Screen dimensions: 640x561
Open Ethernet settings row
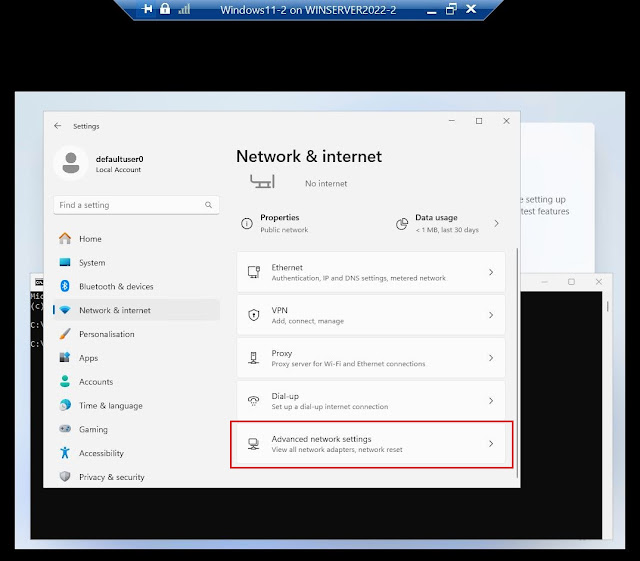pos(371,272)
